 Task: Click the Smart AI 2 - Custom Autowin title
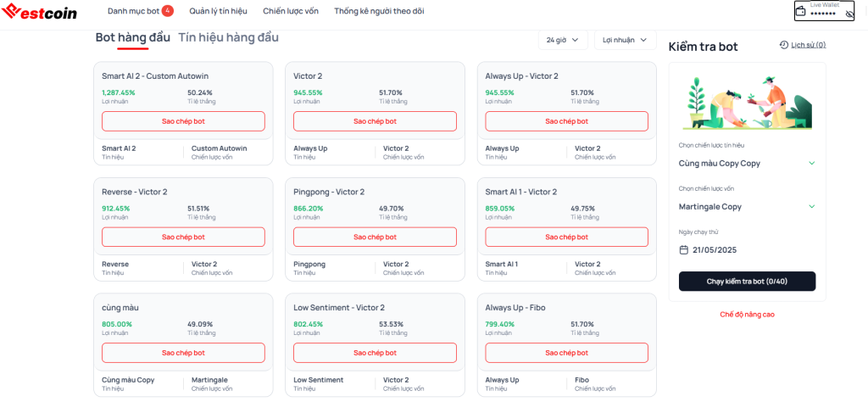pos(155,75)
